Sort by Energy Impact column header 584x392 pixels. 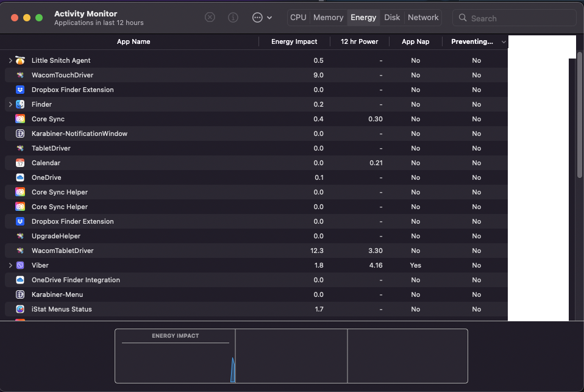294,41
